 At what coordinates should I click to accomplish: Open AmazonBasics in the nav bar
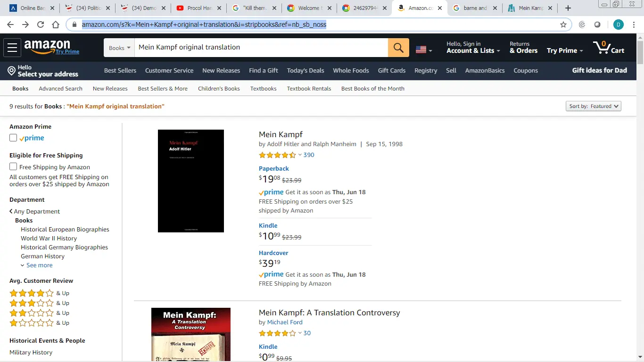[485, 71]
